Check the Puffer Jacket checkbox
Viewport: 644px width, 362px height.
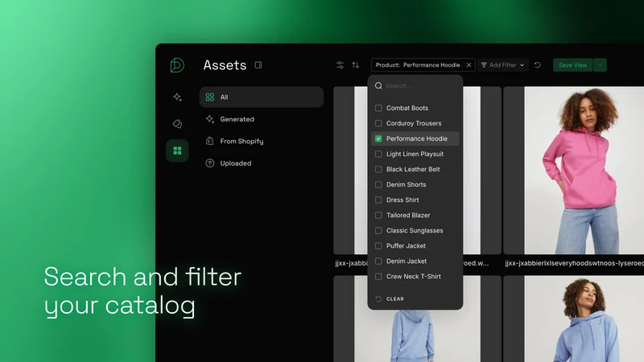click(378, 246)
